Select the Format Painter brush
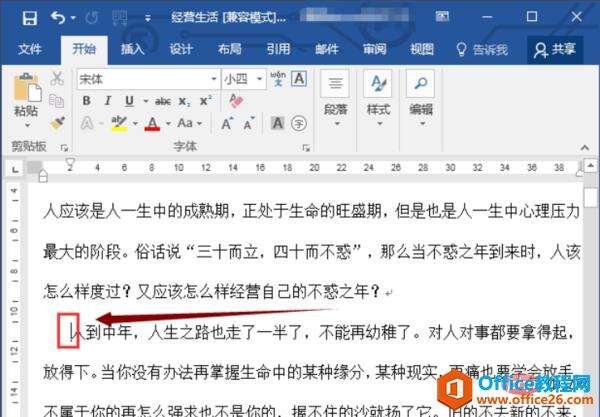The image size is (600, 417). (57, 123)
